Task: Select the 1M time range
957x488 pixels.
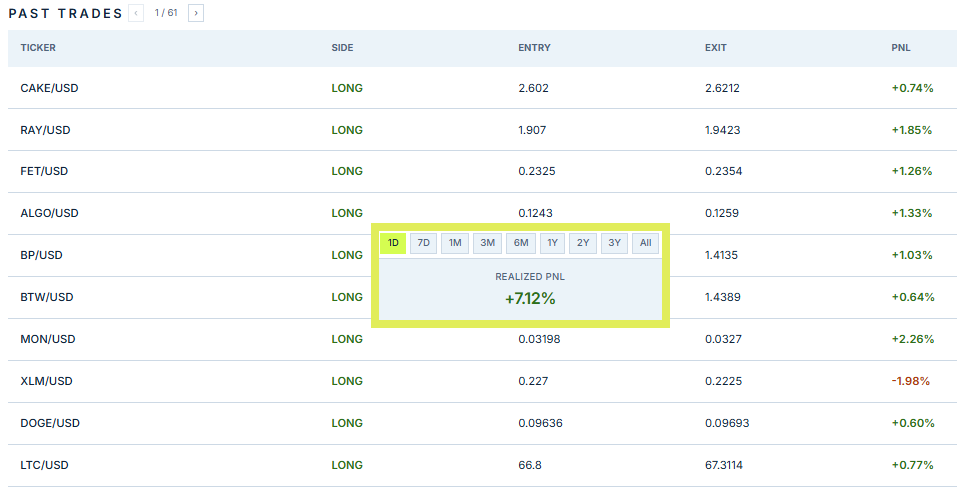Action: point(455,243)
